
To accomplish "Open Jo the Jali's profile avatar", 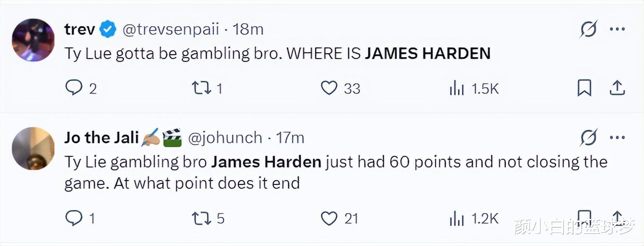I will point(33,149).
